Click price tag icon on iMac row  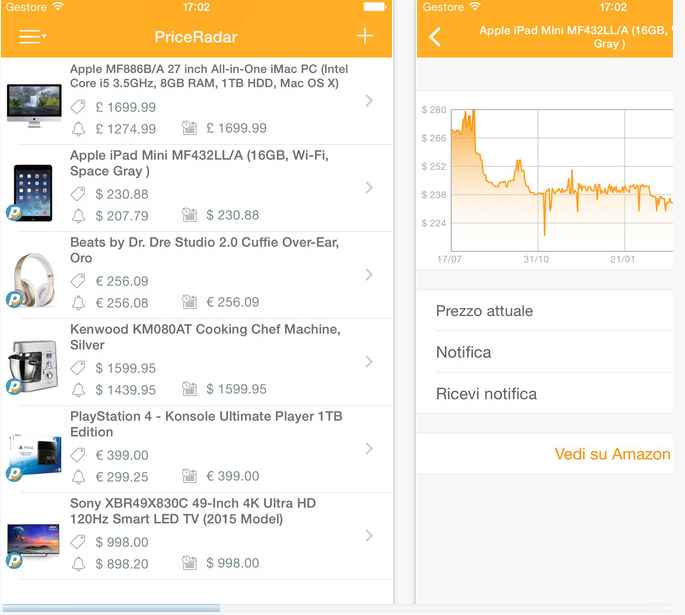[x=79, y=108]
